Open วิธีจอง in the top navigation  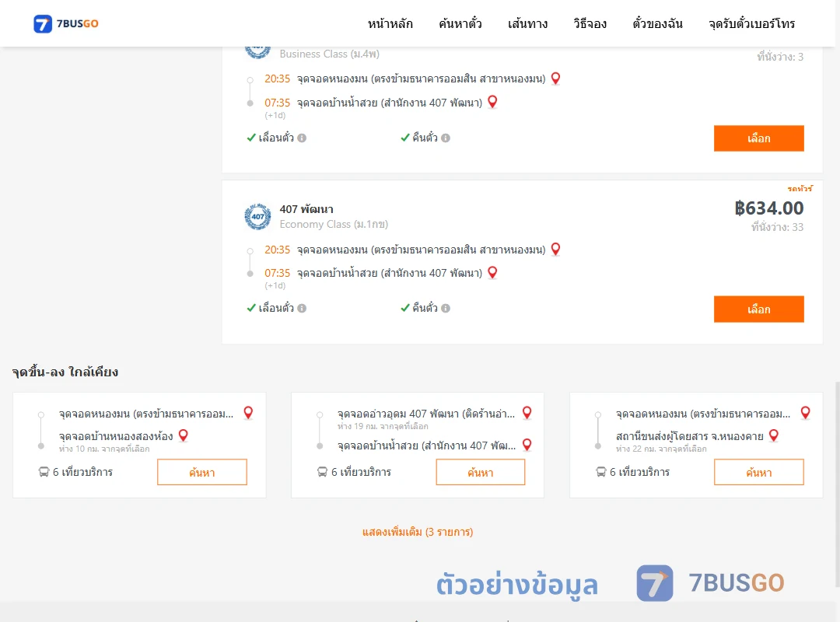click(x=590, y=23)
